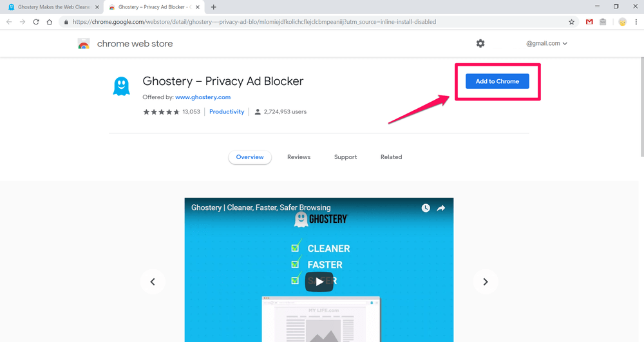This screenshot has width=644, height=342.
Task: Close the Ghostery Privacy Ad Blocker tab
Action: [198, 7]
